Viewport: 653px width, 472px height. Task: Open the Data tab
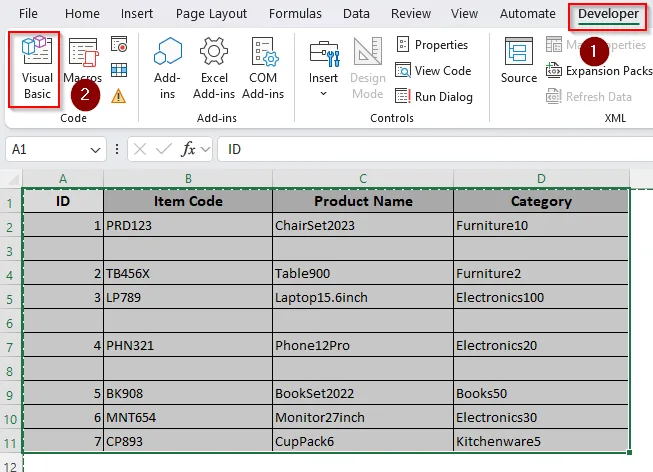[x=356, y=14]
